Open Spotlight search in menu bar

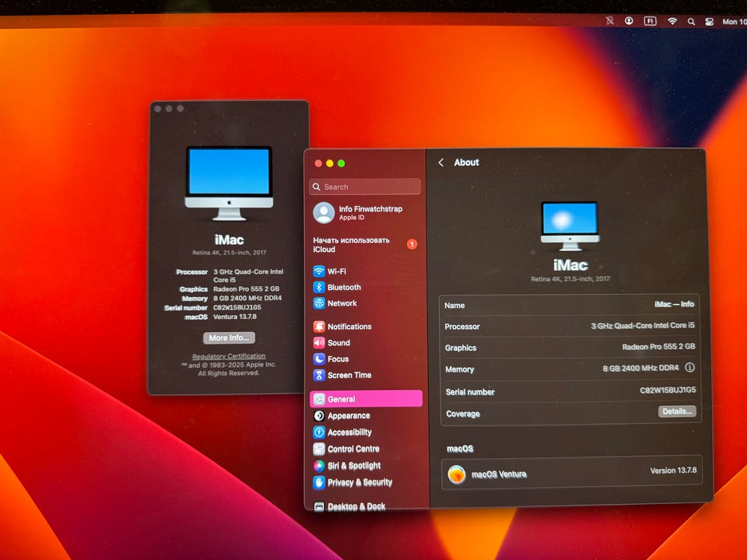point(691,22)
